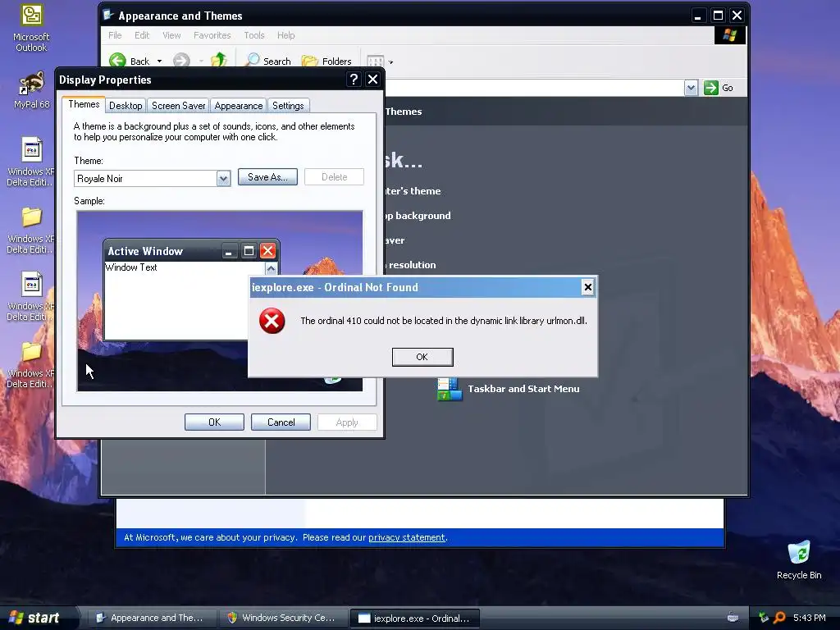Image resolution: width=840 pixels, height=630 pixels.
Task: Click the privacy statement link
Action: pyautogui.click(x=407, y=537)
